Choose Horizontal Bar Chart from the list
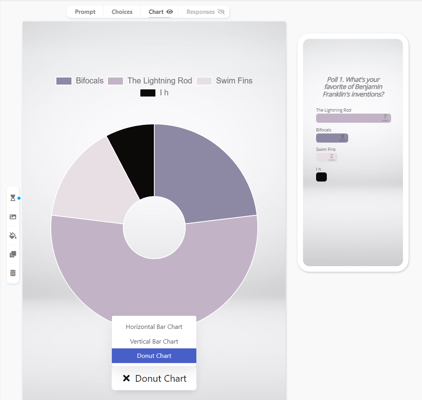Image resolution: width=422 pixels, height=400 pixels. pos(154,327)
